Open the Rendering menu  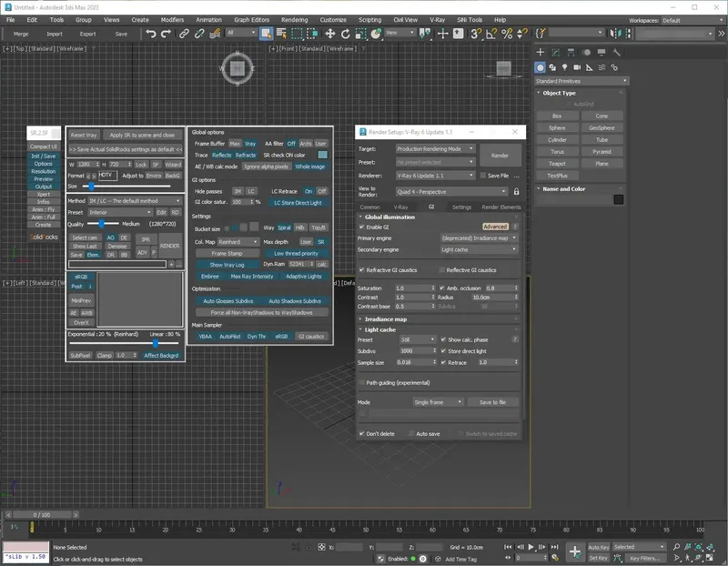(x=295, y=19)
